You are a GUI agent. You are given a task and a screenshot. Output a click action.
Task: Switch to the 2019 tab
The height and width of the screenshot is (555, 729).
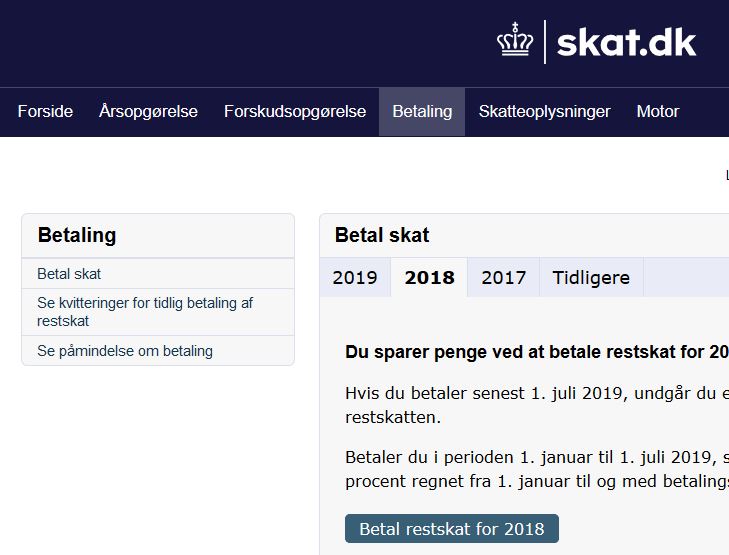[355, 278]
